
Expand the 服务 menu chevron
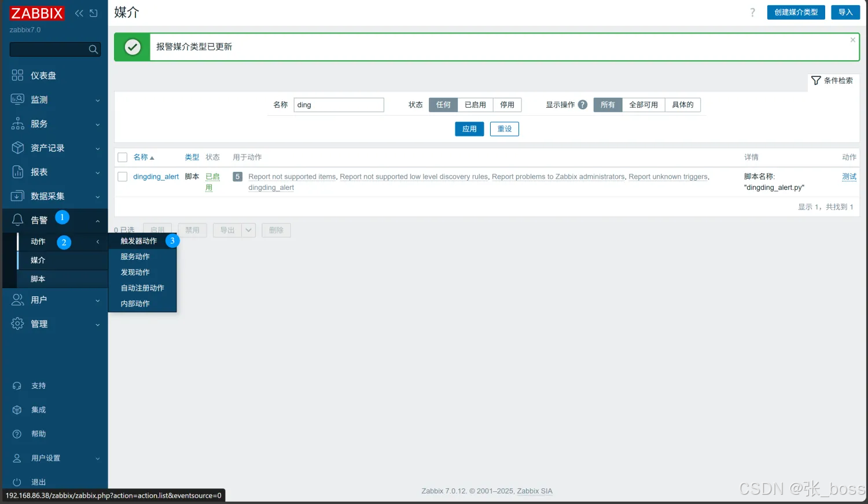[x=97, y=124]
